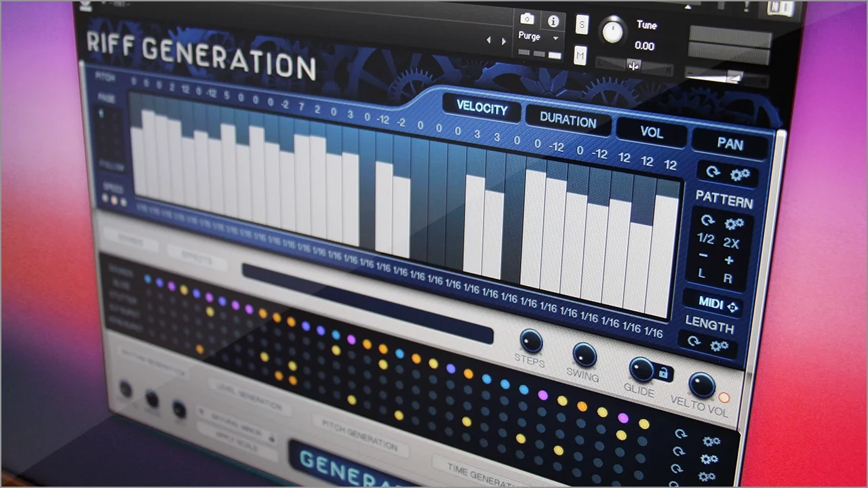This screenshot has height=488, width=868.
Task: Click the topmost randomize arrow right of the dot grid
Action: coord(680,434)
